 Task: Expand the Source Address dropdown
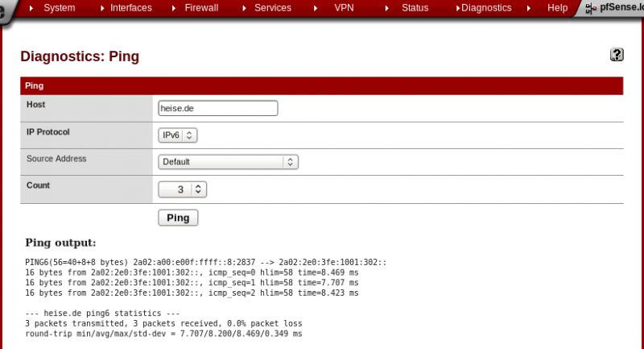[228, 162]
